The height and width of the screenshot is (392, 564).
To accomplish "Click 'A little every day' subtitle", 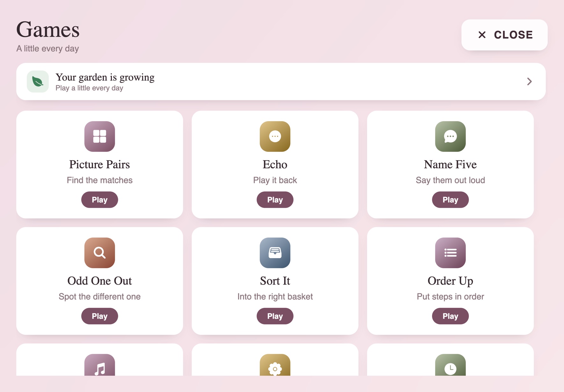I will pos(47,48).
